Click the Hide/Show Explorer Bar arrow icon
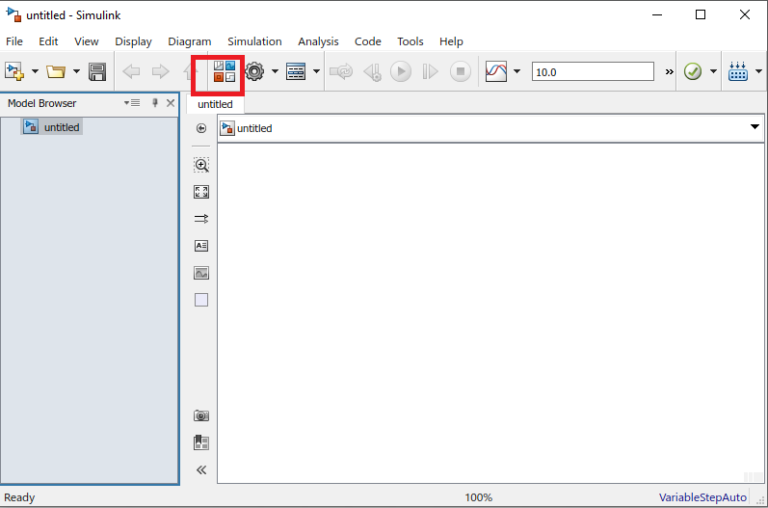Screen dimensions: 768x508 (201, 128)
